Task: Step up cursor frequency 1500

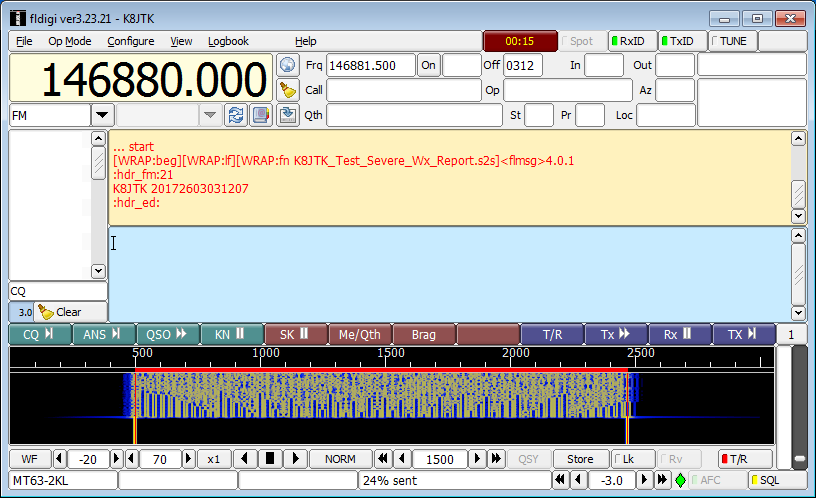Action: pos(476,459)
